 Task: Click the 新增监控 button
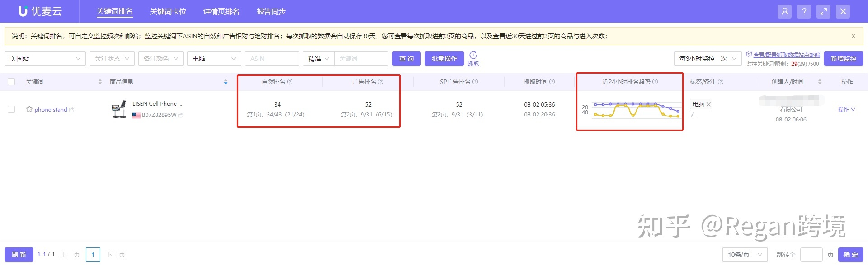click(843, 59)
